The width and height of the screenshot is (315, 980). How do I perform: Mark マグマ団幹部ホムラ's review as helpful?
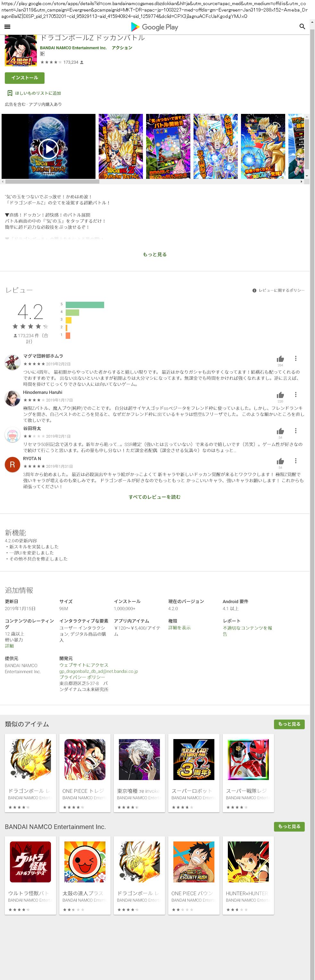click(x=280, y=359)
